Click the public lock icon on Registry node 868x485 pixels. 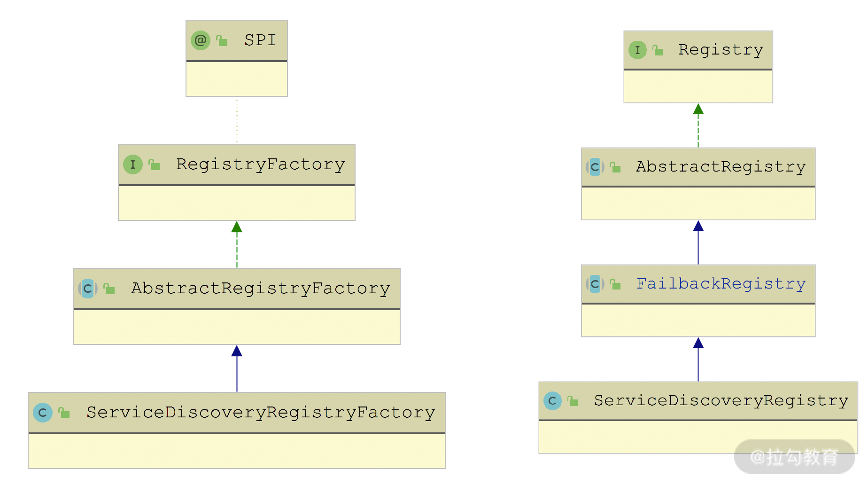658,50
